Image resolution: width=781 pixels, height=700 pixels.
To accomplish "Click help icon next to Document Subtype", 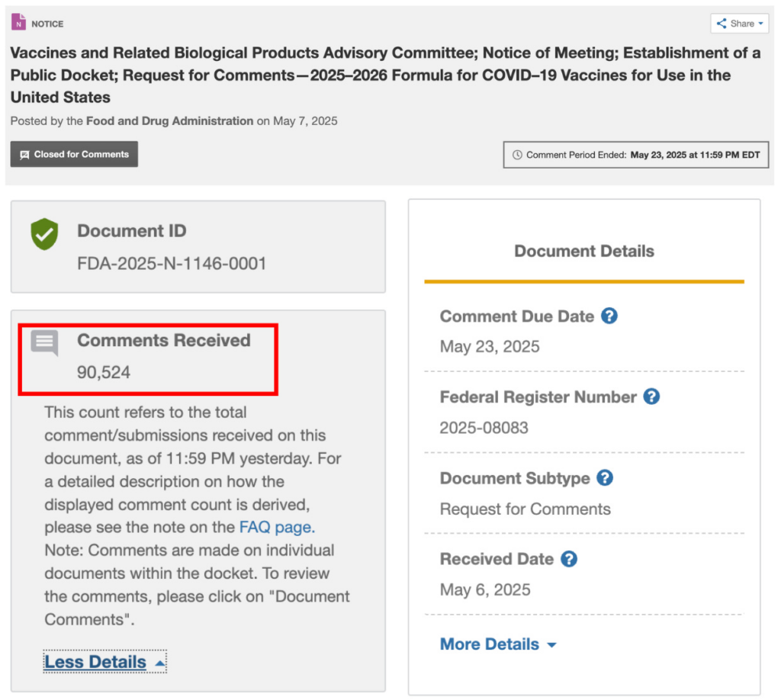I will tap(604, 478).
